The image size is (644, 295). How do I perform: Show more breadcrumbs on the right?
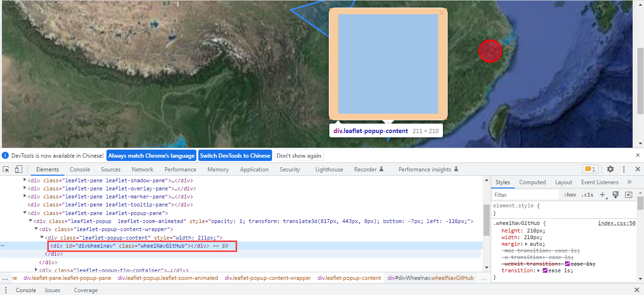pyautogui.click(x=483, y=278)
